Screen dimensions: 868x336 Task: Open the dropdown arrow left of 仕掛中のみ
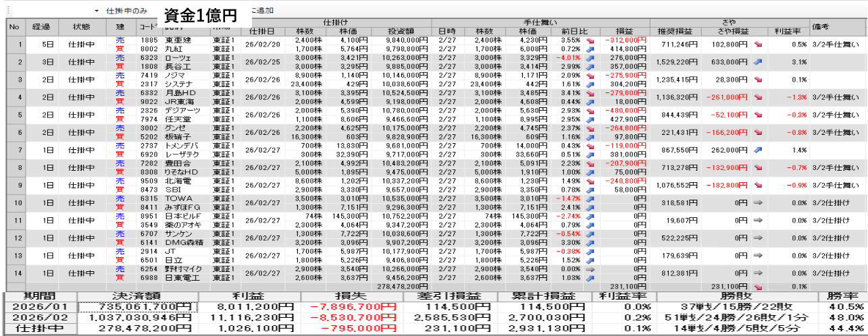[97, 11]
